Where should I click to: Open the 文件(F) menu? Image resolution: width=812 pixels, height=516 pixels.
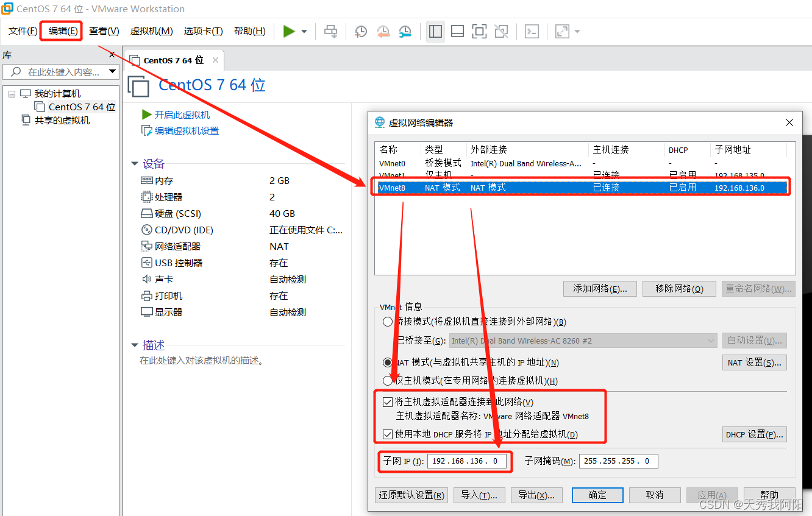click(23, 31)
